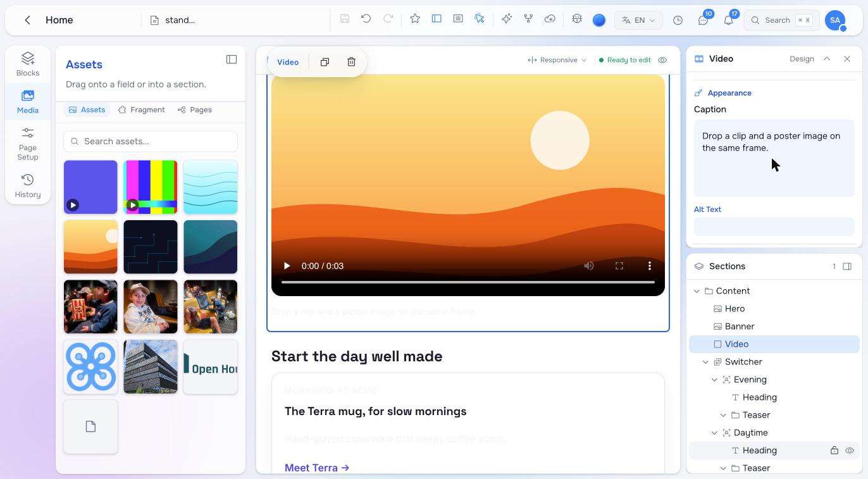The image size is (868, 479).
Task: Select the sunset desert image asset
Action: [90, 247]
